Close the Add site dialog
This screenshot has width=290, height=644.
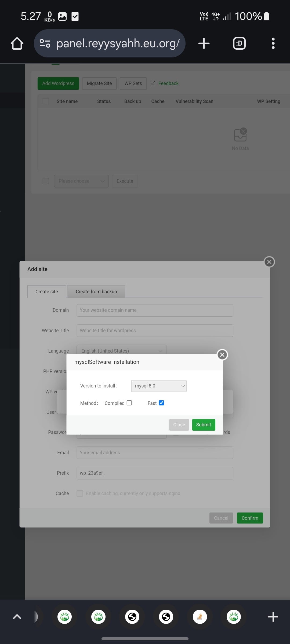click(x=269, y=262)
